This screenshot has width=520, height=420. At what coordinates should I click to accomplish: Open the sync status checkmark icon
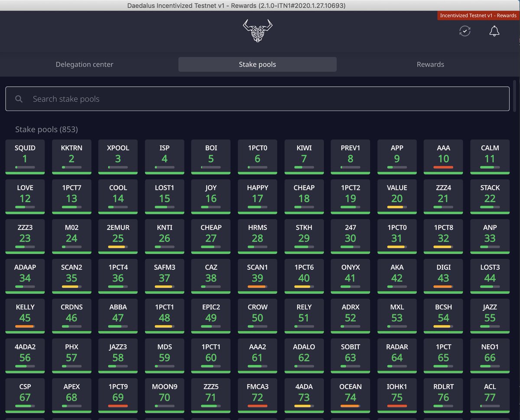[x=465, y=31]
